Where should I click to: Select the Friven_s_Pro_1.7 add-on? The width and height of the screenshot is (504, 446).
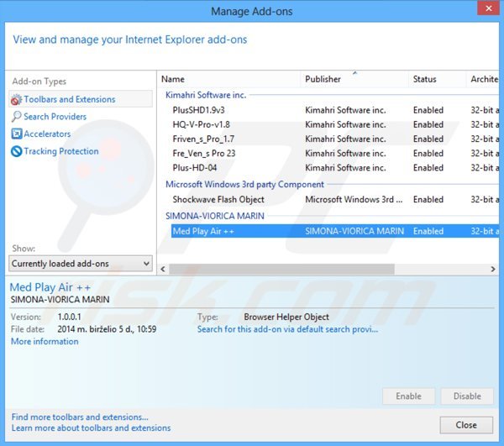coord(203,139)
